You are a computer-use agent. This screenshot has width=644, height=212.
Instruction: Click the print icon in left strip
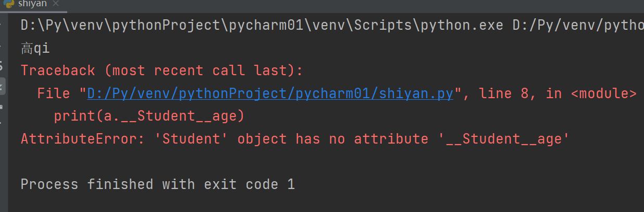pyautogui.click(x=2, y=107)
